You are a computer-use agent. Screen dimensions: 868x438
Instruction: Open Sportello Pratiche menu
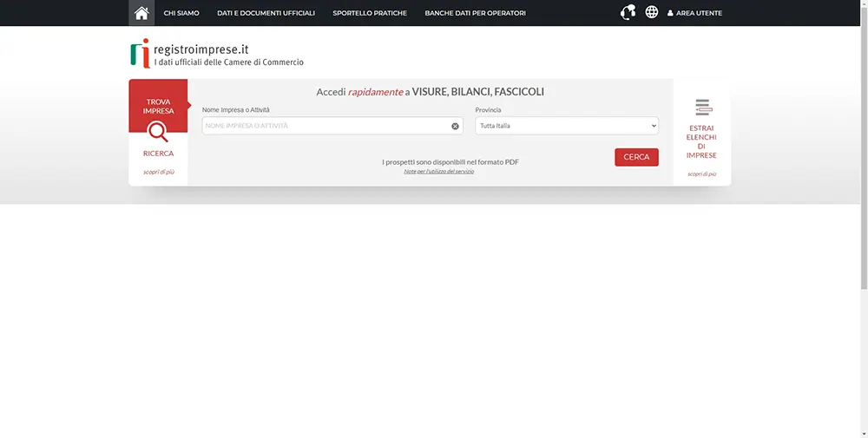click(x=370, y=13)
